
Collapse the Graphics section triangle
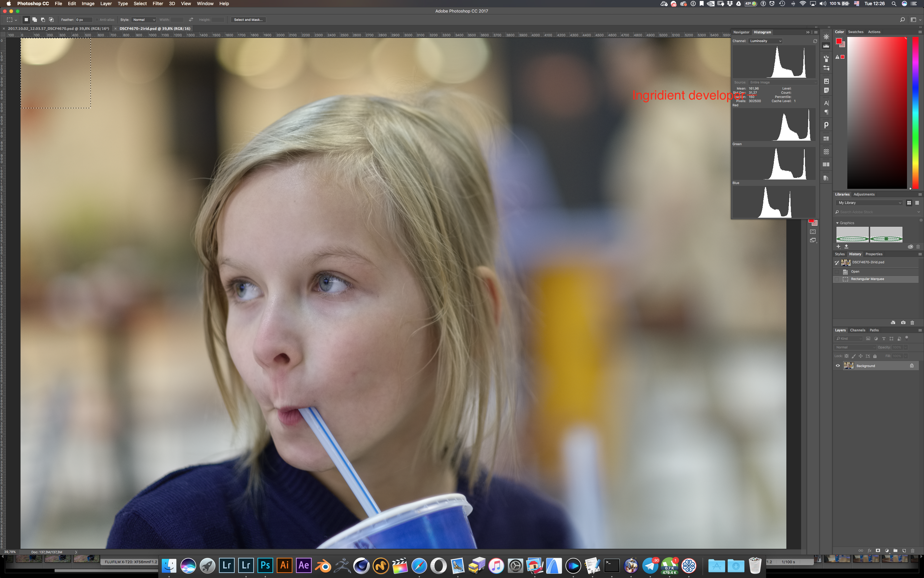pos(837,223)
